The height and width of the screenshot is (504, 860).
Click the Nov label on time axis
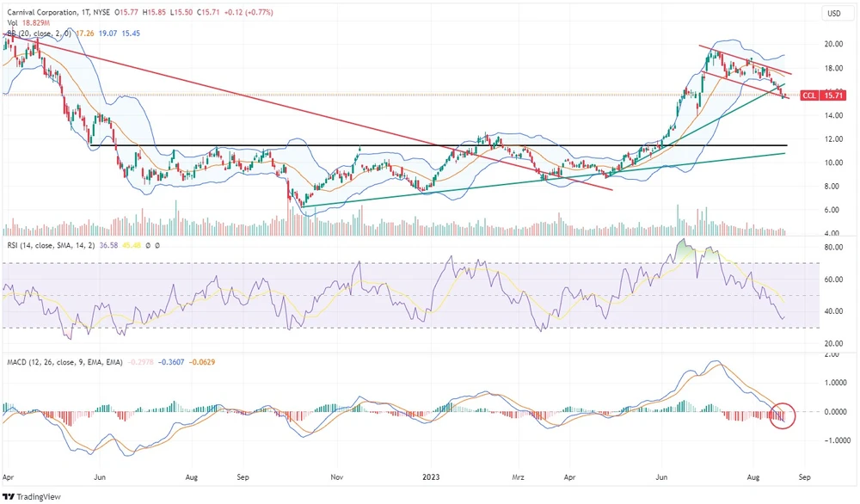tap(336, 475)
